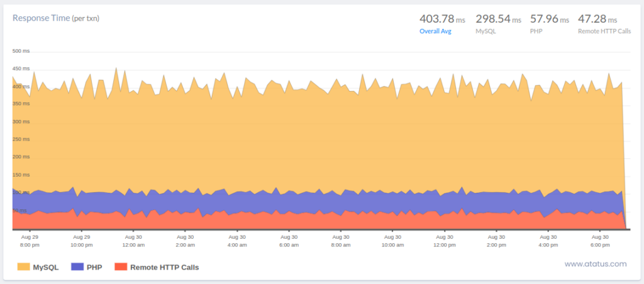
Task: Toggle the MySQL series legend label
Action: pyautogui.click(x=45, y=267)
